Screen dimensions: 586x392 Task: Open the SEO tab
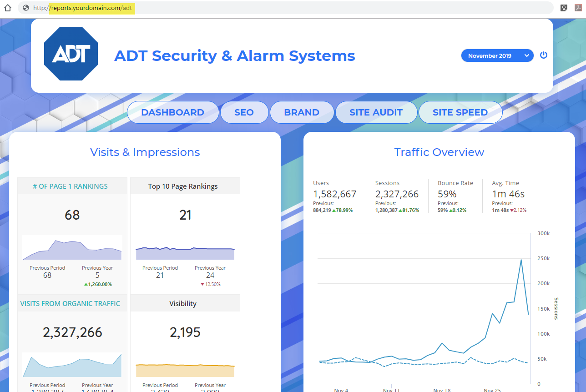pos(244,112)
